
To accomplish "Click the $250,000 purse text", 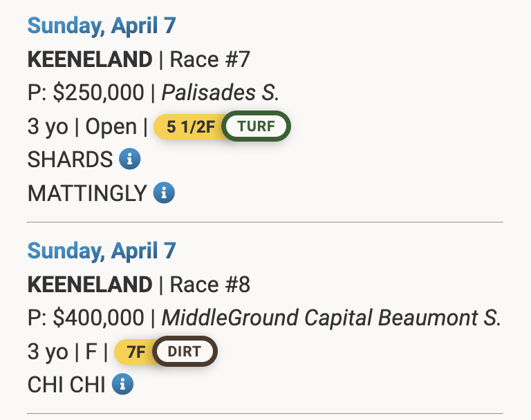I will coord(99,93).
